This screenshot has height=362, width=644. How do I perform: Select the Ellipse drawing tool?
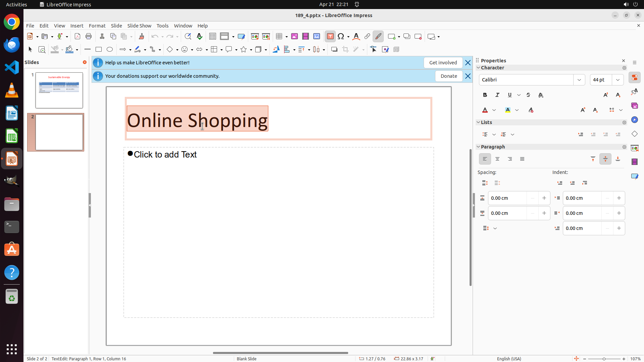tap(110, 50)
